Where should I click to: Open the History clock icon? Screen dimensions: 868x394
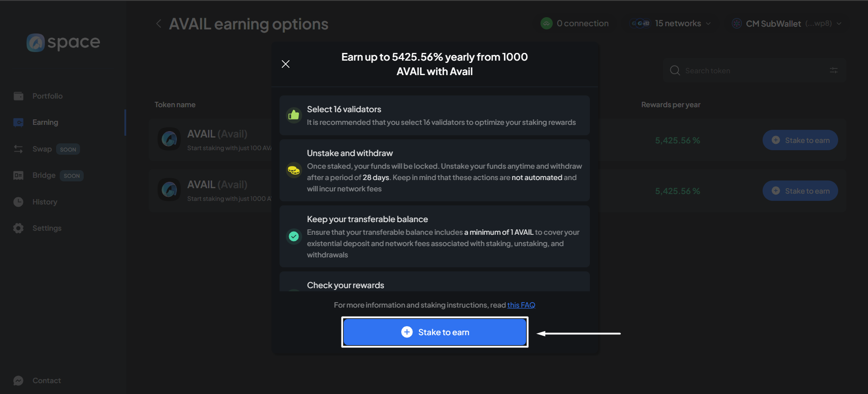[19, 202]
